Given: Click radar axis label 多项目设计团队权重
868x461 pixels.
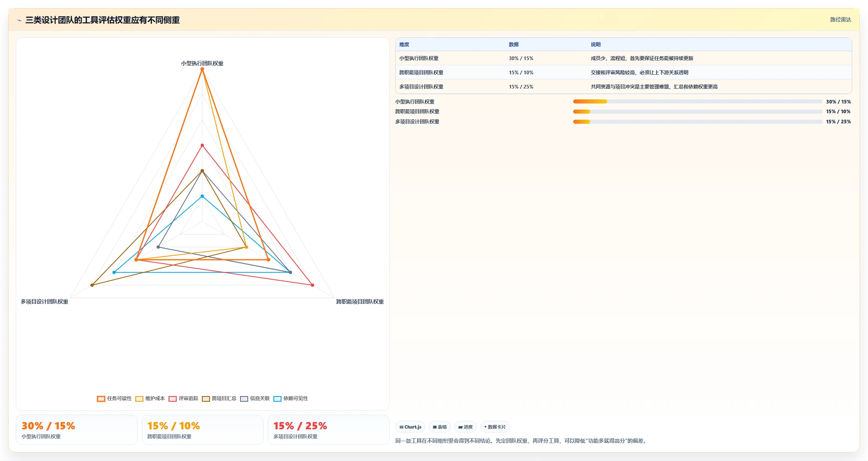Looking at the screenshot, I should point(45,302).
